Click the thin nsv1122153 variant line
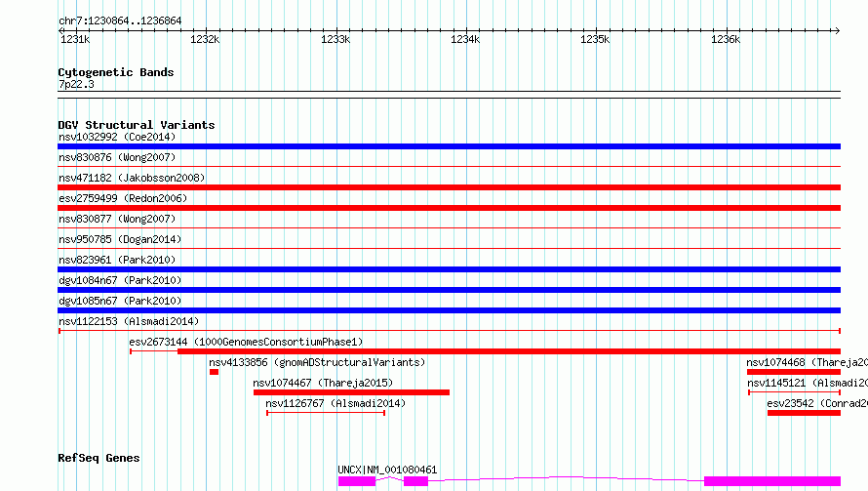This screenshot has height=491, width=868. coord(450,331)
